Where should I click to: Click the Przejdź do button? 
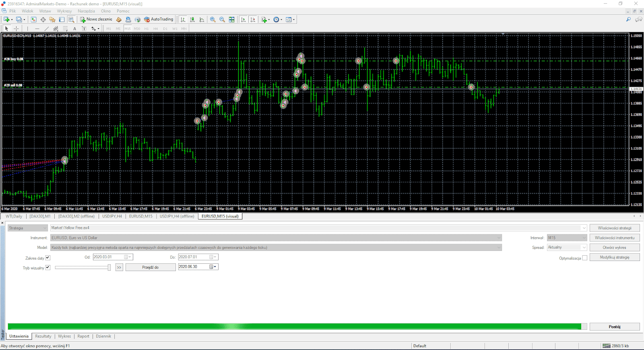[151, 267]
